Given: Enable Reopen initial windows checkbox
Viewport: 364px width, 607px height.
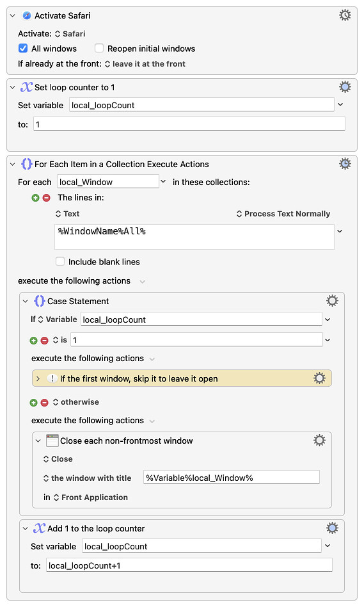Looking at the screenshot, I should [x=99, y=48].
